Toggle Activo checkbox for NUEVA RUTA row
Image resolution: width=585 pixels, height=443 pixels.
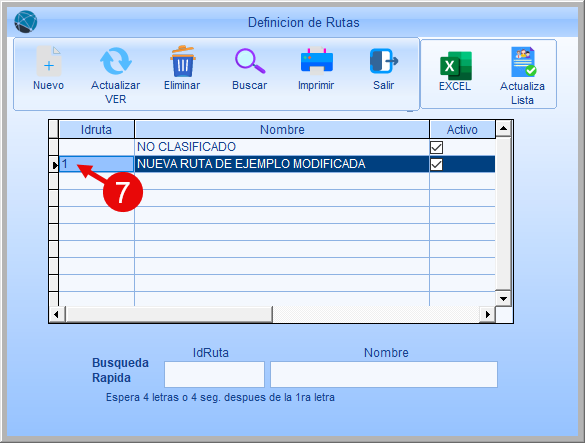point(436,165)
